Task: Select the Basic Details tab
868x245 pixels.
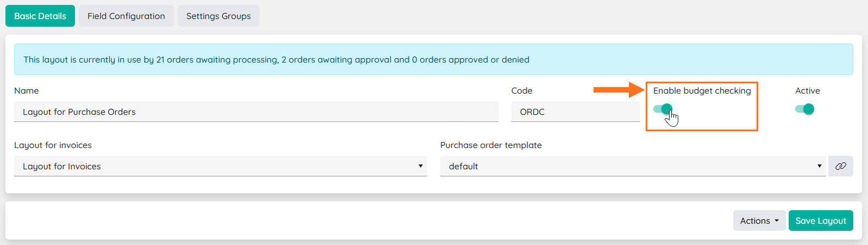Action: tap(40, 16)
